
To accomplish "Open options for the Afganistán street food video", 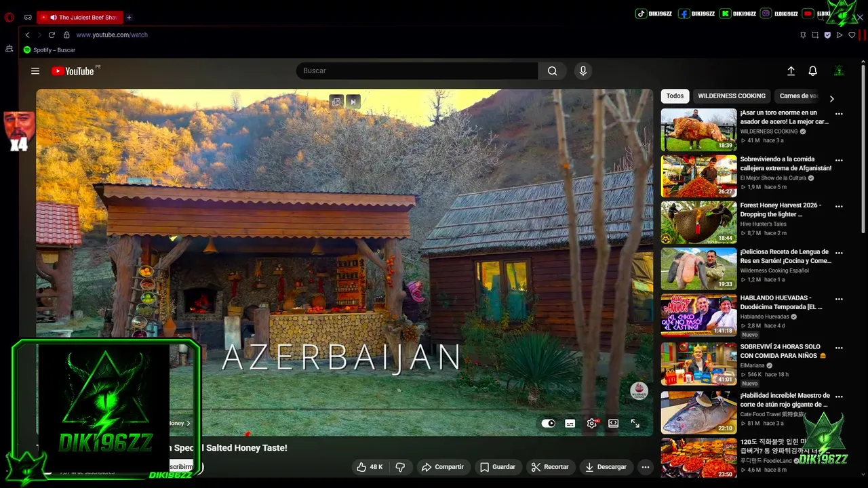I will pos(839,160).
